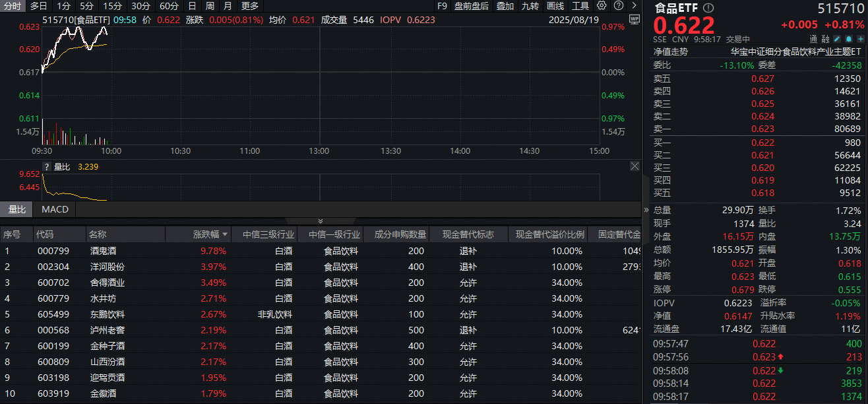Switch to the MACD indicator tab
Image resolution: width=868 pixels, height=404 pixels.
tap(55, 209)
